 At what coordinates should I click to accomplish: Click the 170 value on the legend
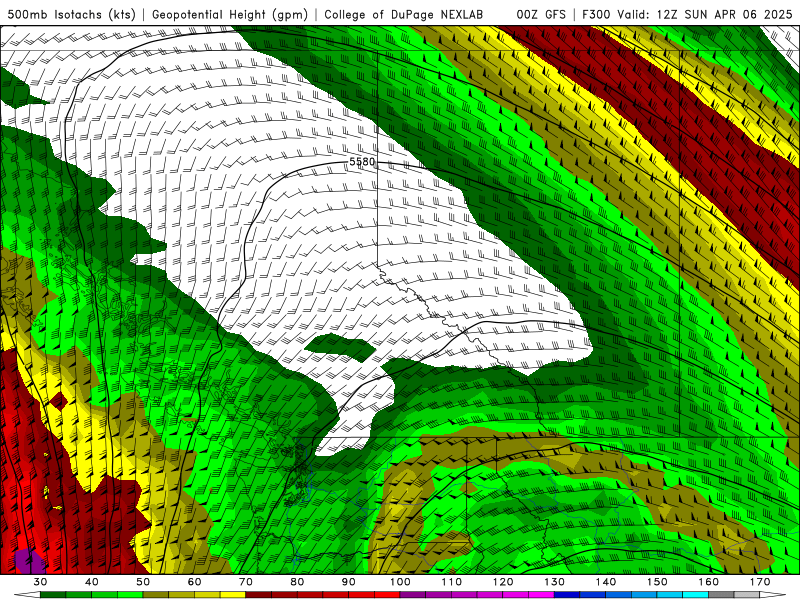(x=760, y=582)
